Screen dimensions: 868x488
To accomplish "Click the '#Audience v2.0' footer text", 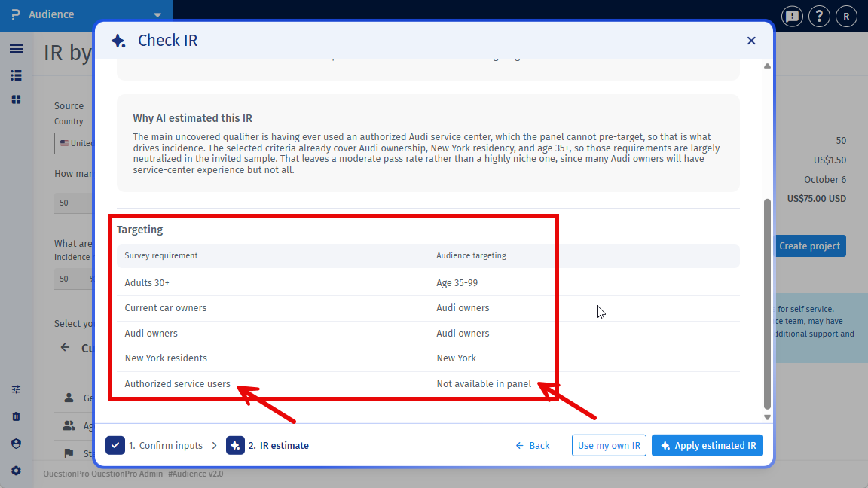I will (195, 474).
